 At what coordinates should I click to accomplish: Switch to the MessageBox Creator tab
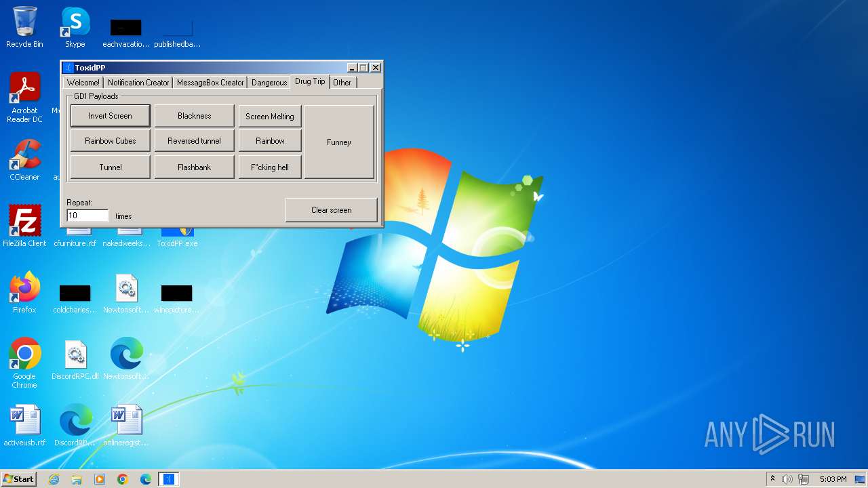[210, 83]
